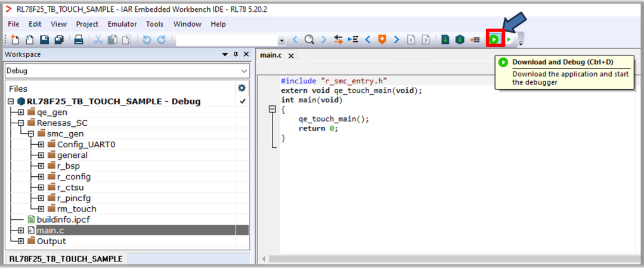The height and width of the screenshot is (268, 644).
Task: Collapse the main function code fold
Action: click(x=273, y=109)
